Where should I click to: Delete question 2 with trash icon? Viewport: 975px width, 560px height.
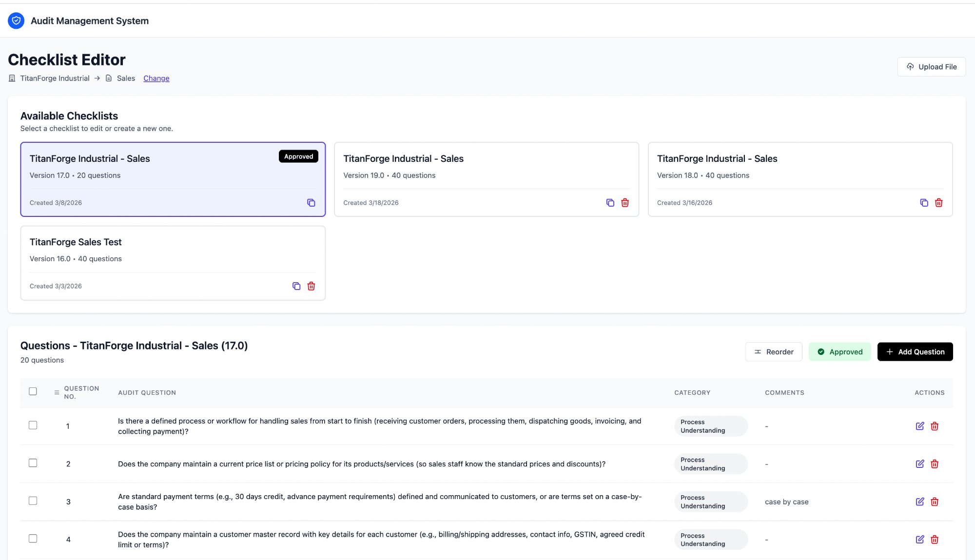click(x=935, y=464)
